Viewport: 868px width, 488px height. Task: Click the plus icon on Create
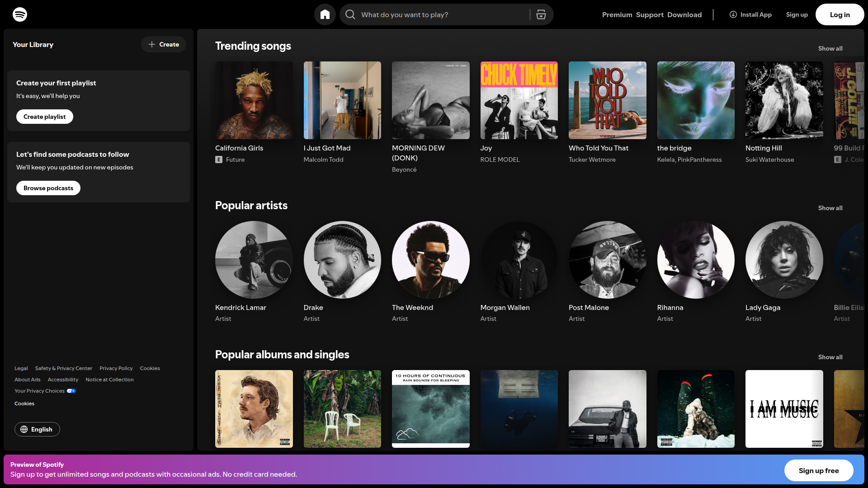coord(152,44)
